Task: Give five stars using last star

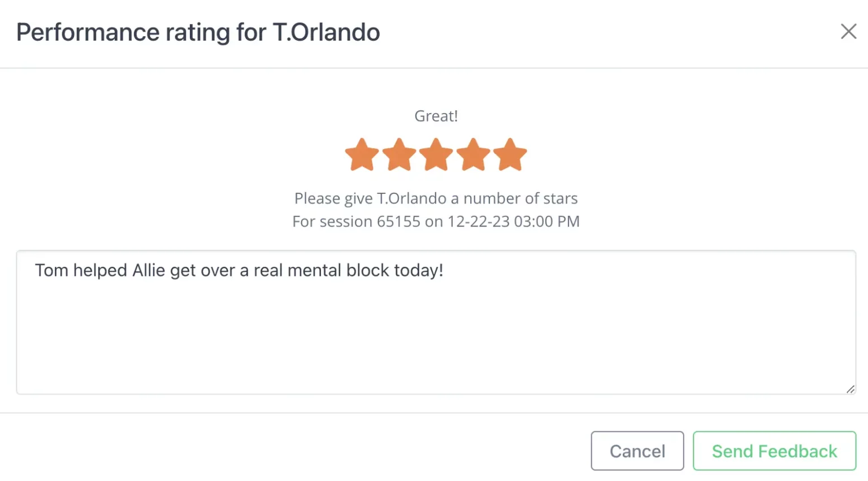Action: [x=510, y=155]
